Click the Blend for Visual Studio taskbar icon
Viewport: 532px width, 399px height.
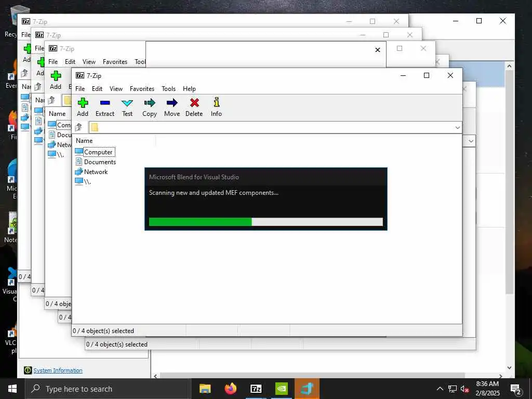tap(307, 389)
